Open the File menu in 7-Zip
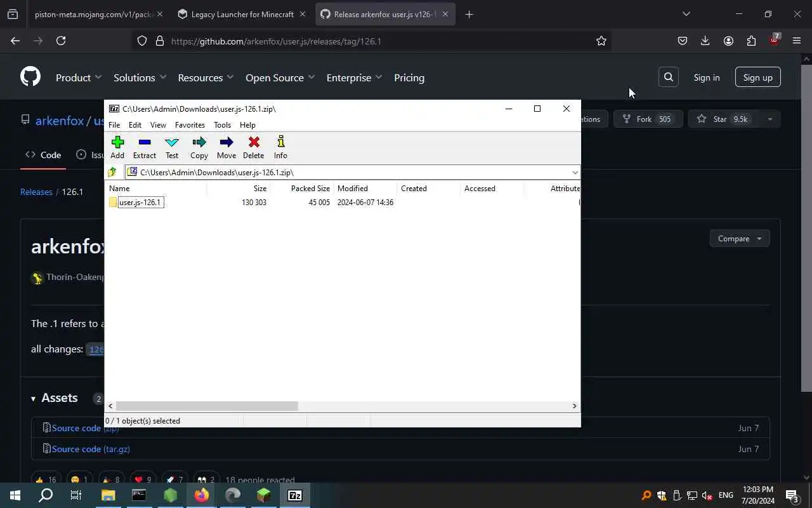The height and width of the screenshot is (508, 812). [x=114, y=125]
